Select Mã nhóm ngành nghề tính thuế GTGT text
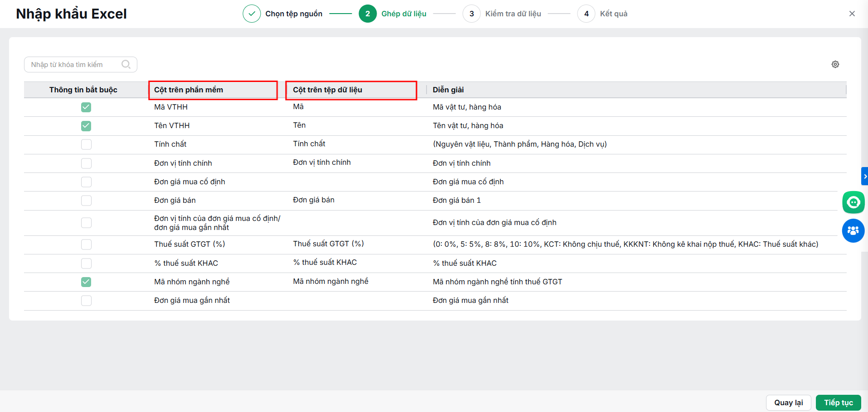The width and height of the screenshot is (868, 412). (497, 282)
